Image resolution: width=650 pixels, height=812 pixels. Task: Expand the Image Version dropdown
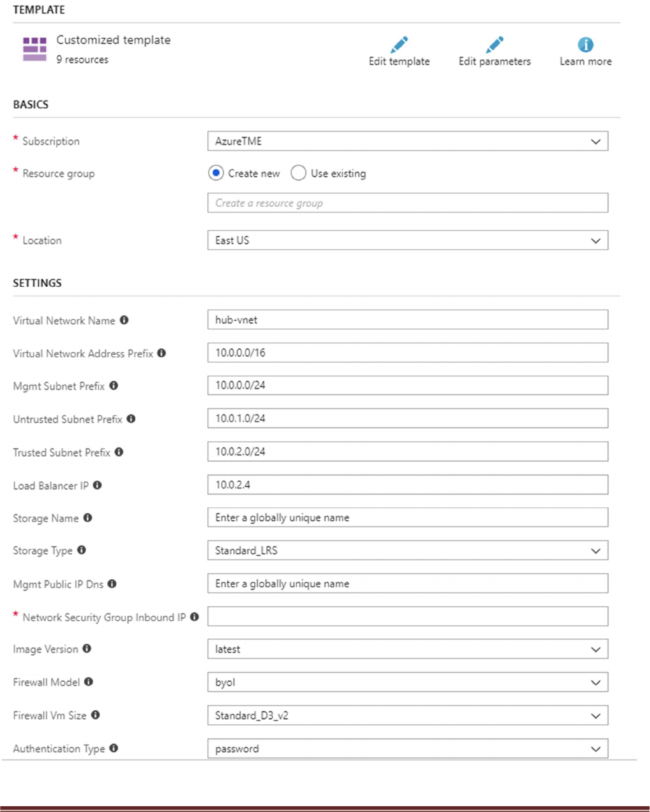(407, 649)
